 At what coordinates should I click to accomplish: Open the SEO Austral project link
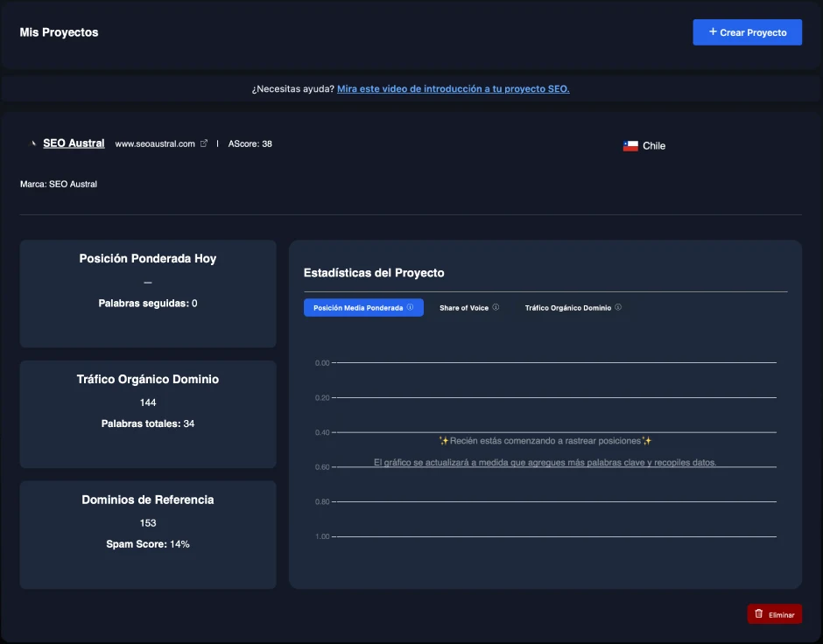click(x=74, y=143)
